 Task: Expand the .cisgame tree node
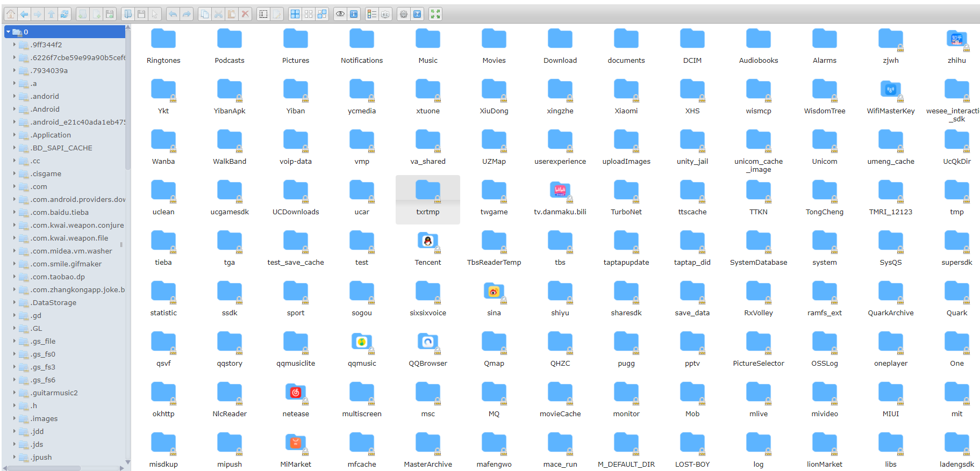pos(15,173)
